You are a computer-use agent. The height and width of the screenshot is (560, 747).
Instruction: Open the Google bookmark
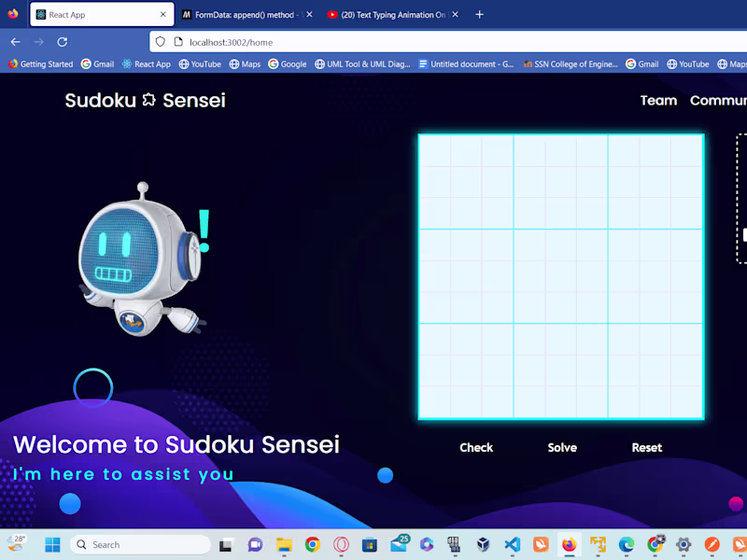pos(288,63)
